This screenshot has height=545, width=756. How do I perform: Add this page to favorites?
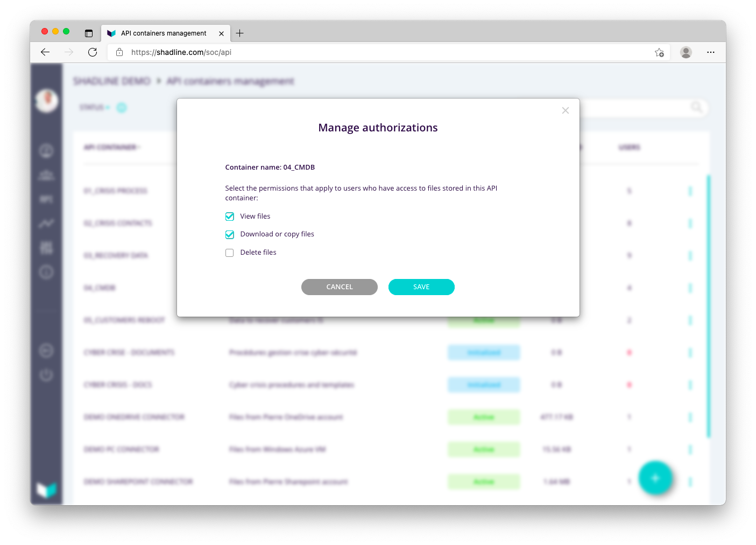[659, 52]
